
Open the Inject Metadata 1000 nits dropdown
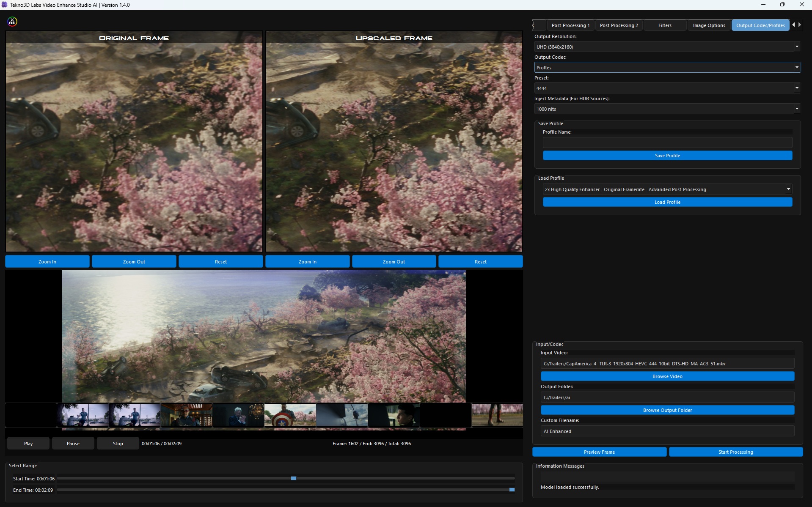coord(667,109)
